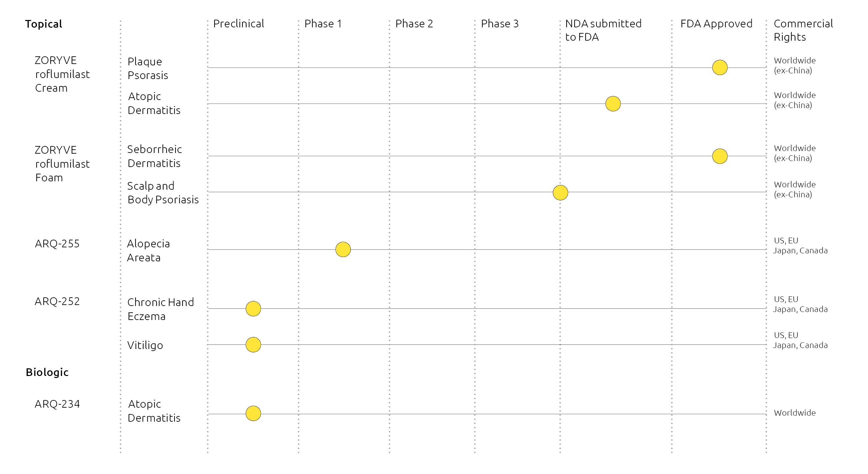Screen dimensions: 868x474
Task: Click the ARQ-255 product label
Action: [x=57, y=243]
